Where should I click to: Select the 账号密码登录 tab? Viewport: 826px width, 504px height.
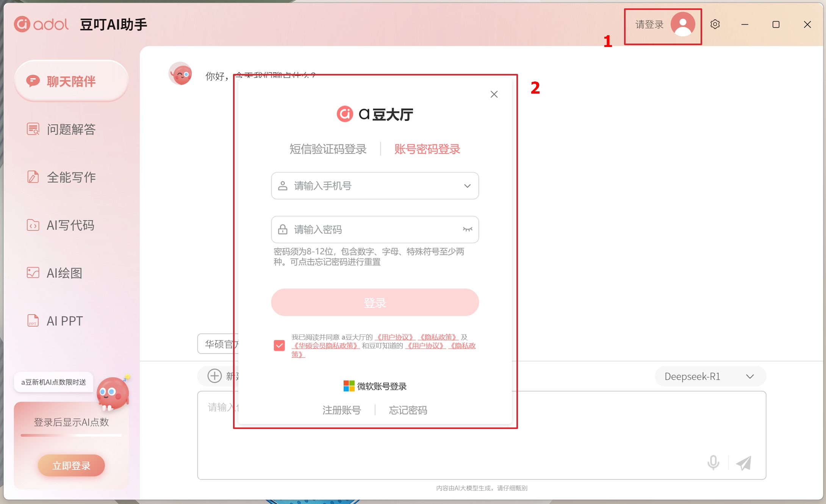pyautogui.click(x=427, y=149)
